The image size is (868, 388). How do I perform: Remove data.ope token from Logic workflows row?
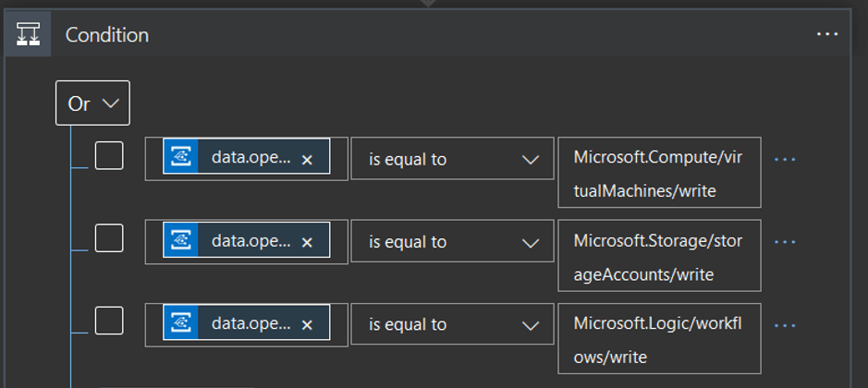pos(307,325)
